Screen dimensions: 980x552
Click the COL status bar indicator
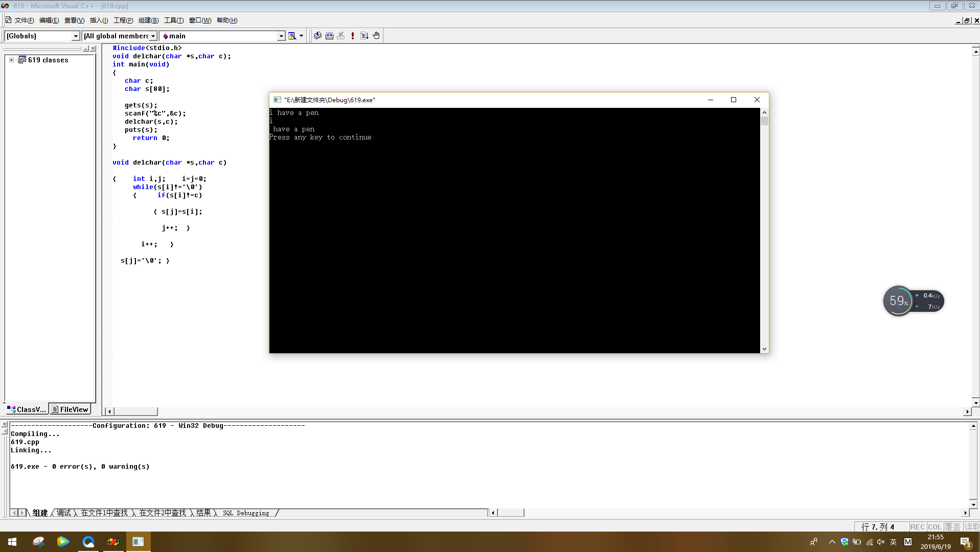point(935,527)
